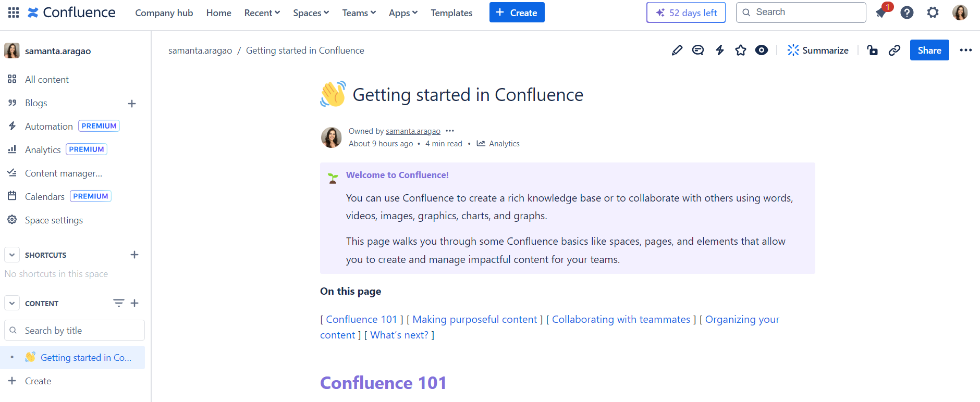Open inline comments icon
The image size is (980, 402).
[698, 50]
